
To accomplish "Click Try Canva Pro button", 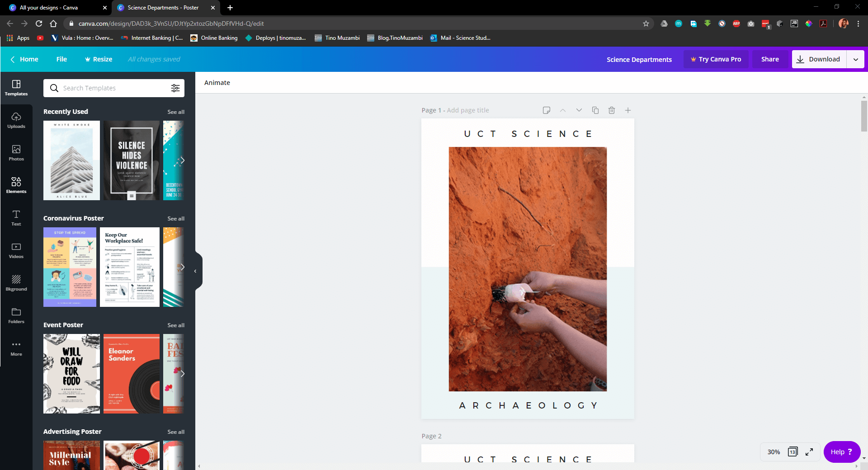I will point(716,59).
